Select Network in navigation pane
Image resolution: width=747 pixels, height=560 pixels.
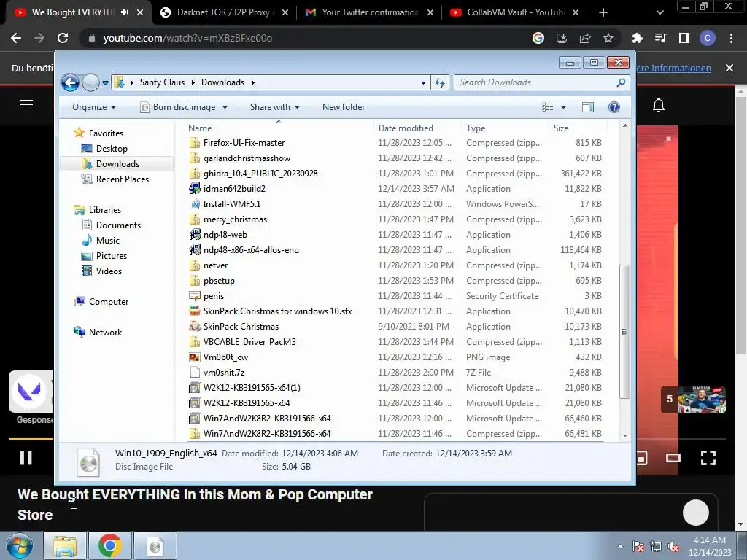[105, 332]
